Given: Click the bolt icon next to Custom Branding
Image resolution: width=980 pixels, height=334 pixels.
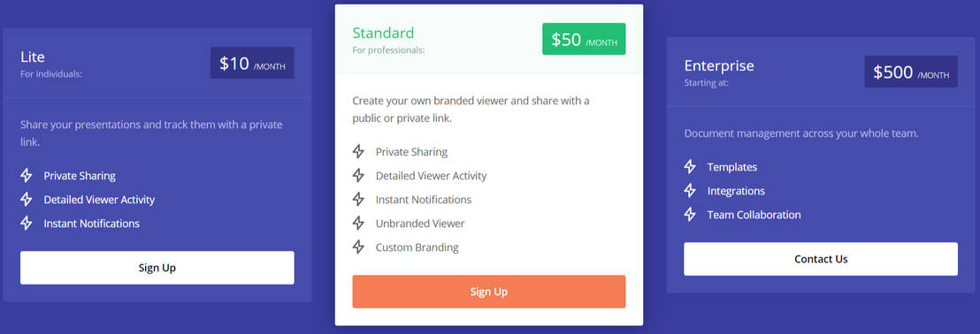Looking at the screenshot, I should pyautogui.click(x=358, y=247).
